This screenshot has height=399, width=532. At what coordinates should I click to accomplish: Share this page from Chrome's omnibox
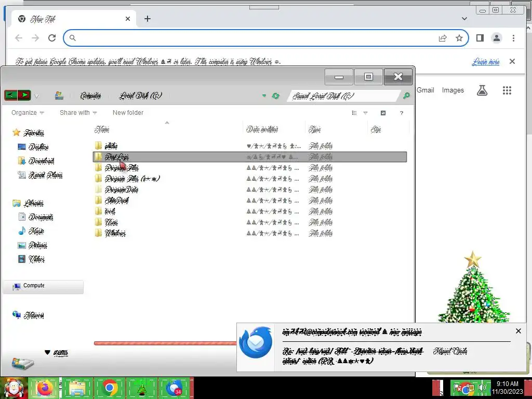(443, 38)
